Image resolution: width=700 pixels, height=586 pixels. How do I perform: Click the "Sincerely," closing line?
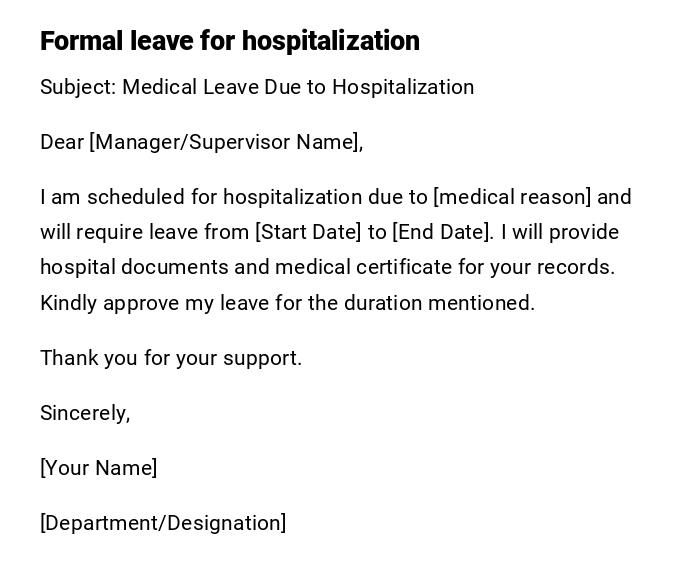85,413
